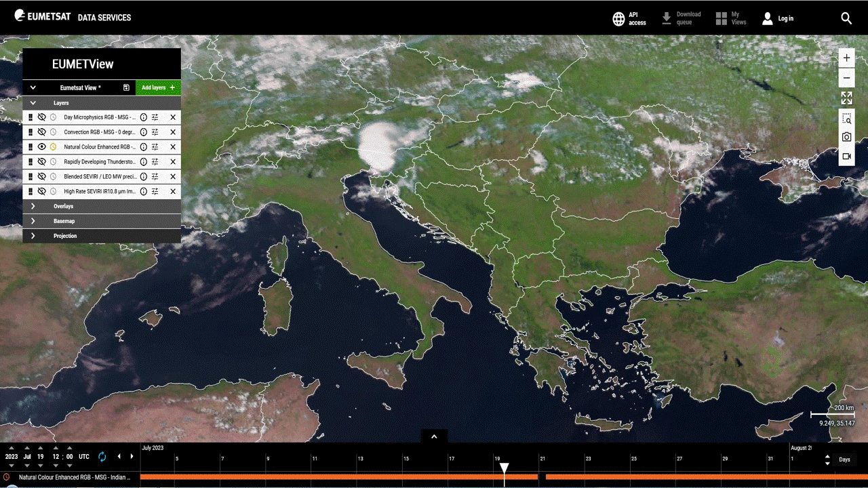Screen dimensions: 868x488
Task: Zoom in on the map
Action: (846, 58)
